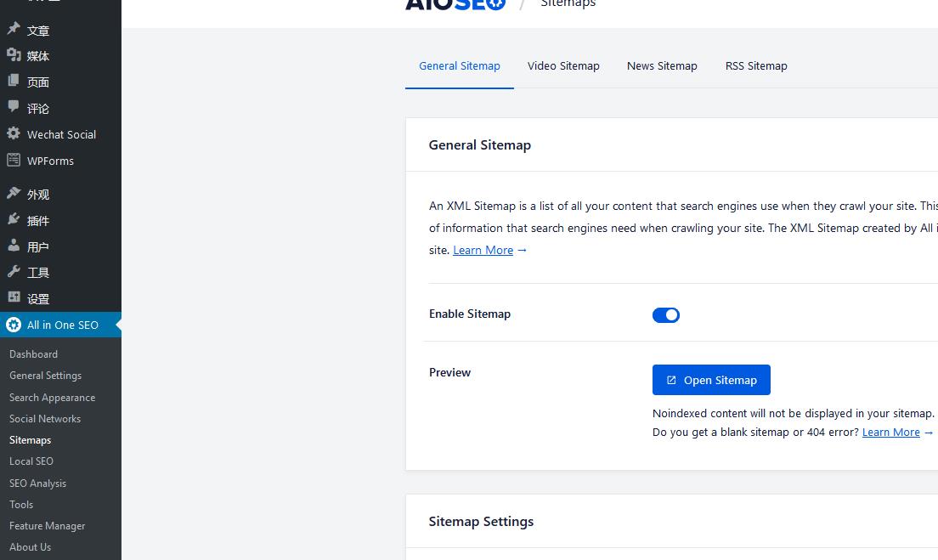Image resolution: width=938 pixels, height=560 pixels.
Task: Click the Sitemap Settings section heading
Action: click(481, 521)
